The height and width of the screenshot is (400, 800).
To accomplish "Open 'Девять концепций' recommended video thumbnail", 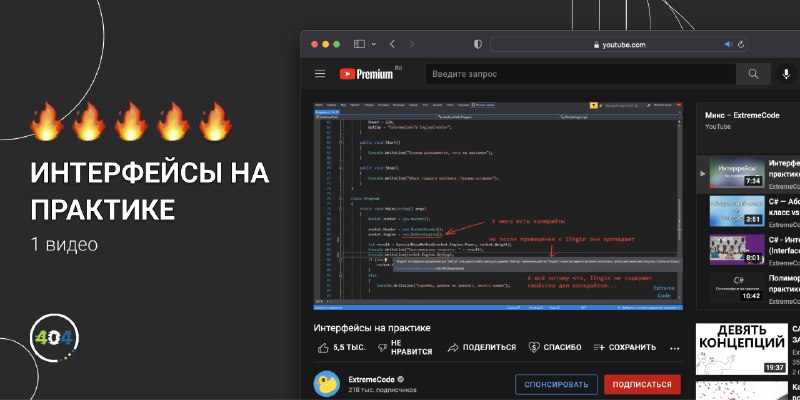I will (x=741, y=349).
